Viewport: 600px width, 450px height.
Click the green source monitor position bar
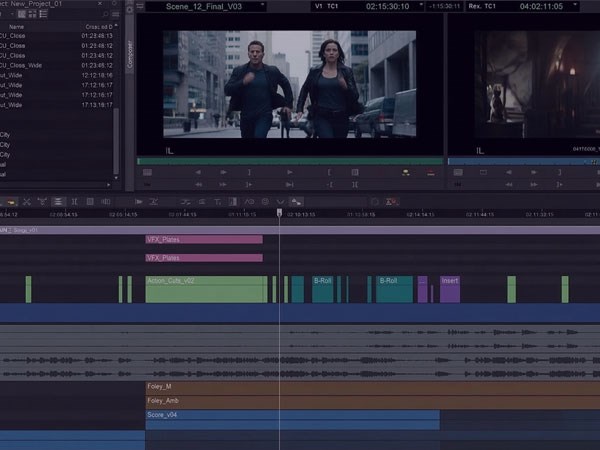(x=290, y=160)
